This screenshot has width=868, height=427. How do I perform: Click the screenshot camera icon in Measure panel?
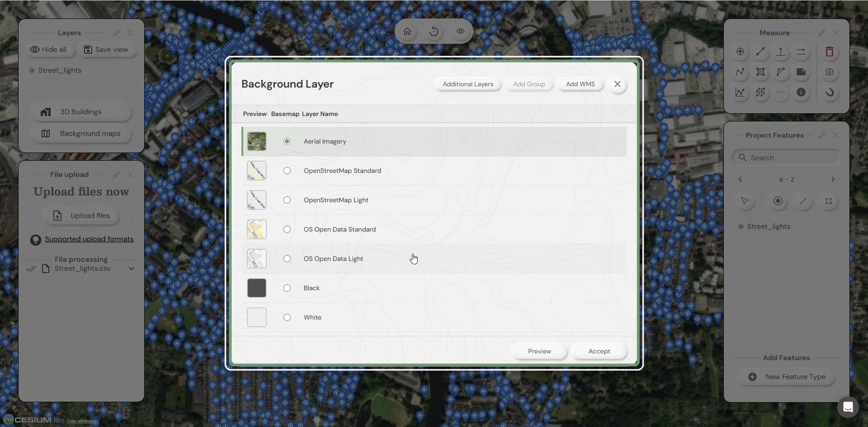pos(829,72)
